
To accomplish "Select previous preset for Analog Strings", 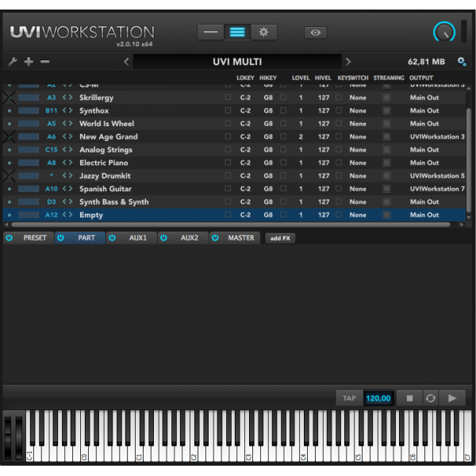I will coord(64,150).
